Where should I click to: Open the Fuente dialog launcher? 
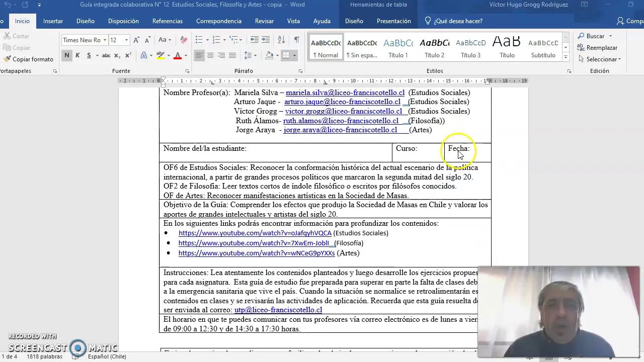click(x=187, y=71)
